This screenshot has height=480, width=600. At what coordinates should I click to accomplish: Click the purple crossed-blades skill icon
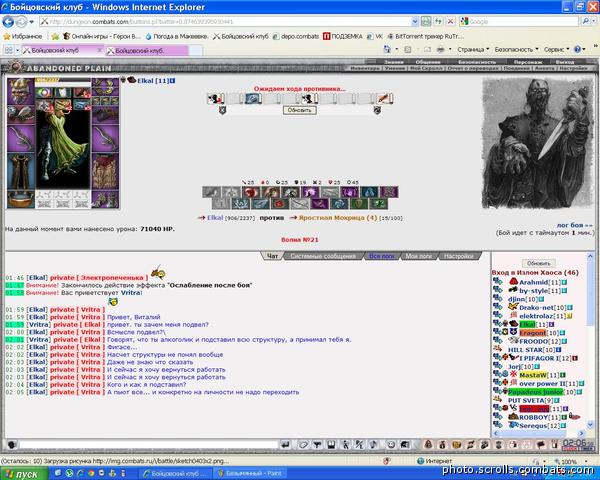(319, 204)
